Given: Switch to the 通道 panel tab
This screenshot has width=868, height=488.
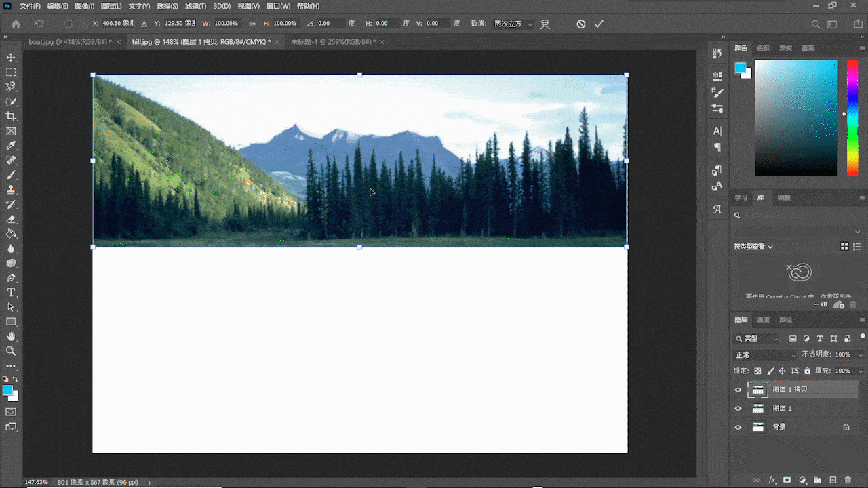Looking at the screenshot, I should coord(764,320).
